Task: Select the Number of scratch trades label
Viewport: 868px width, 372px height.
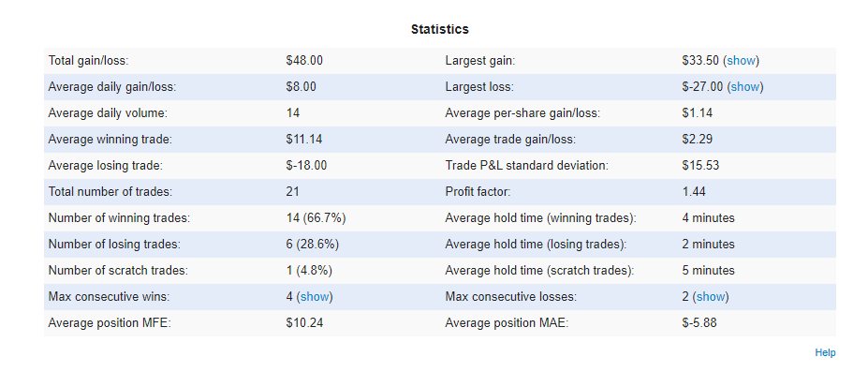Action: click(x=118, y=271)
